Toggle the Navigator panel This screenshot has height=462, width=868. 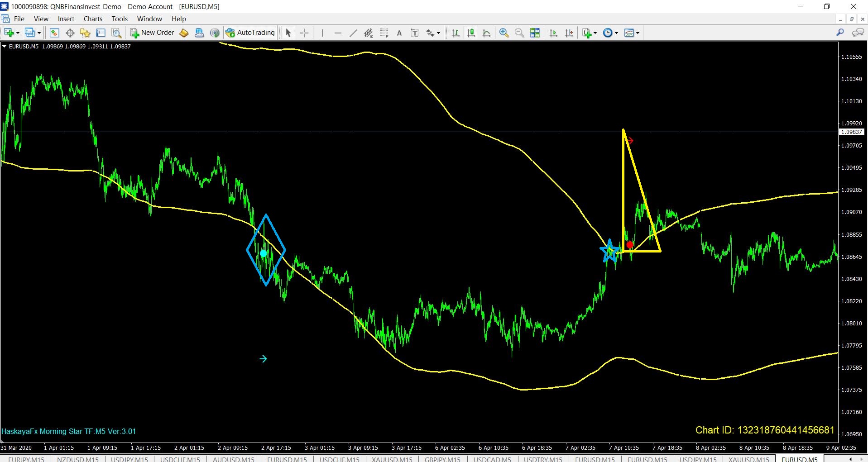(x=85, y=33)
